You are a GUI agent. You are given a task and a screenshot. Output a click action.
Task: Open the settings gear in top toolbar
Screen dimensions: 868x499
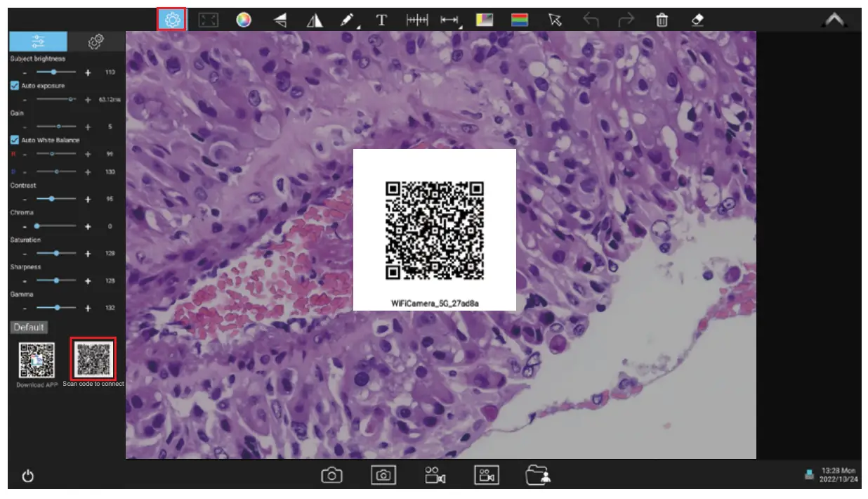click(x=172, y=20)
